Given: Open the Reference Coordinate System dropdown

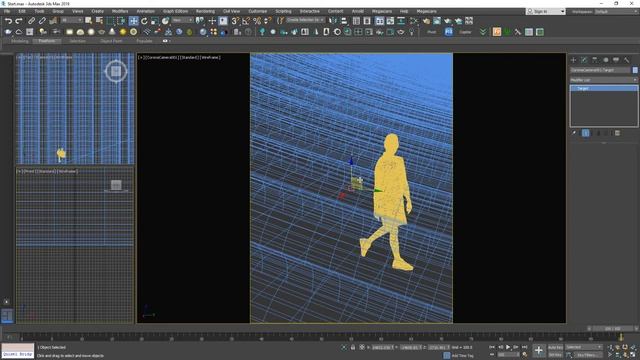Looking at the screenshot, I should 182,20.
